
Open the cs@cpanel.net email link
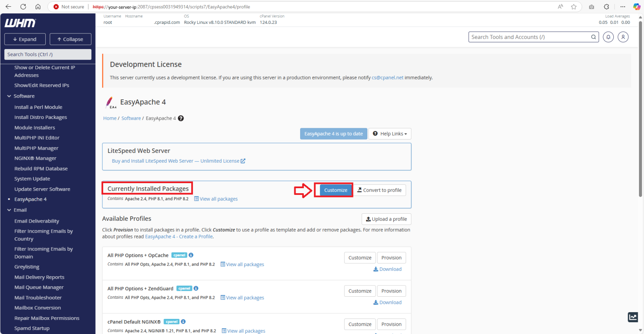[x=387, y=78]
